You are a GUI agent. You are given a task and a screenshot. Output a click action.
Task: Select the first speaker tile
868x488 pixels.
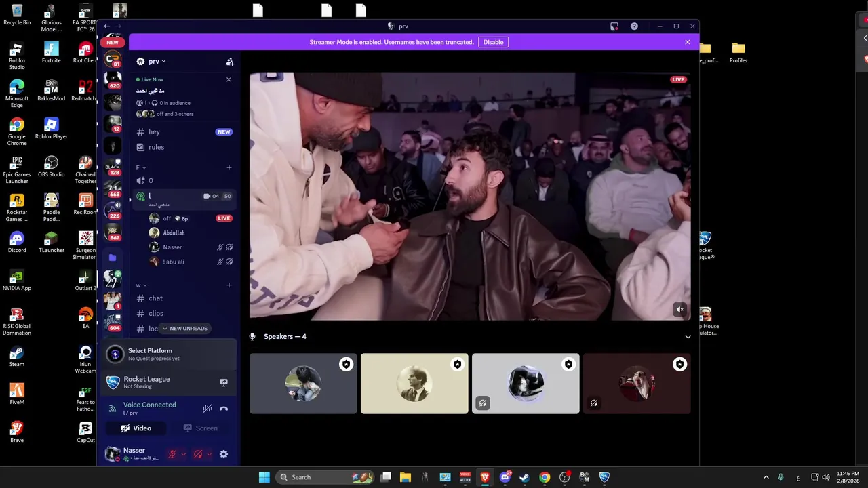(x=303, y=383)
